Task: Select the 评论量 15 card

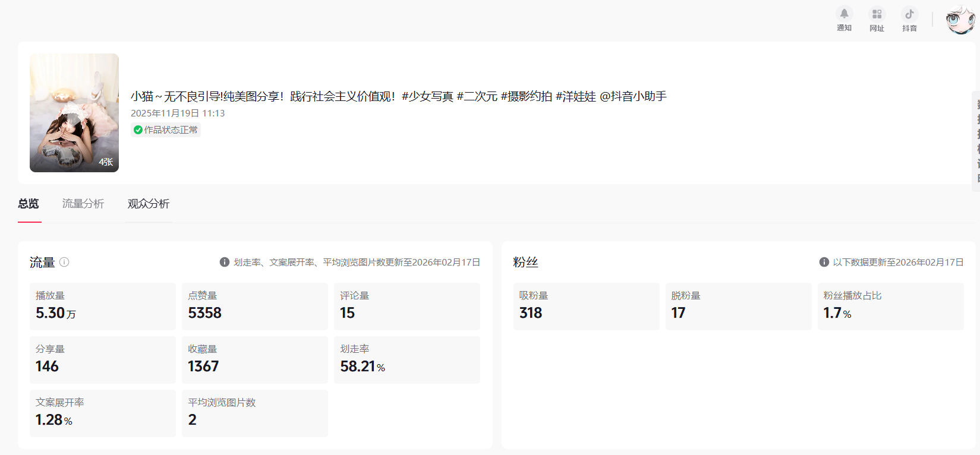Action: 407,307
